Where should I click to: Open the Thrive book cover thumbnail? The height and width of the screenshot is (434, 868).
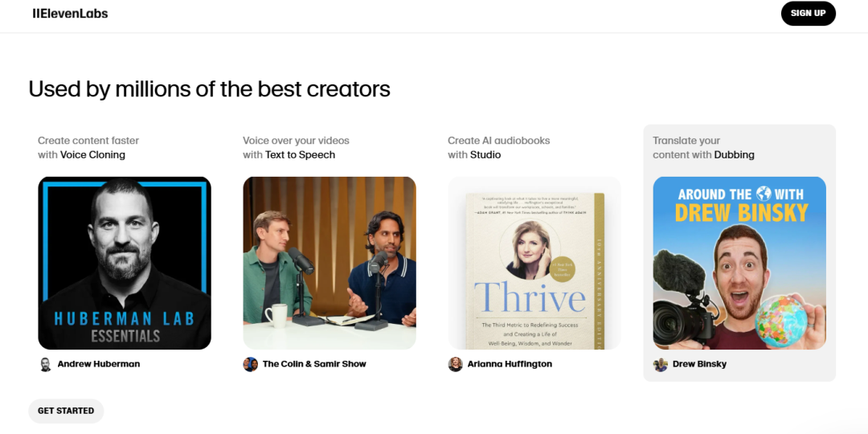coord(534,263)
